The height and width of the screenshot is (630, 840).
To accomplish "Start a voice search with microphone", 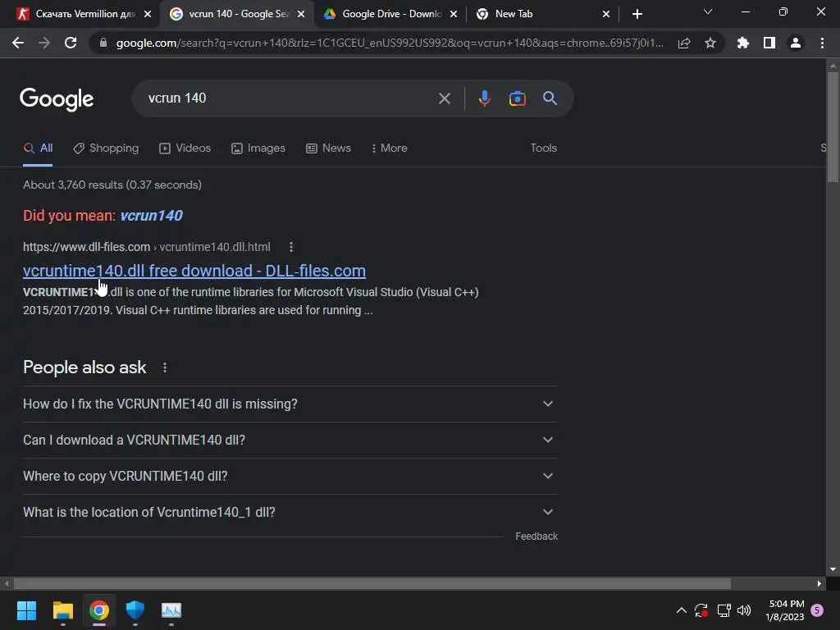I will 484,98.
